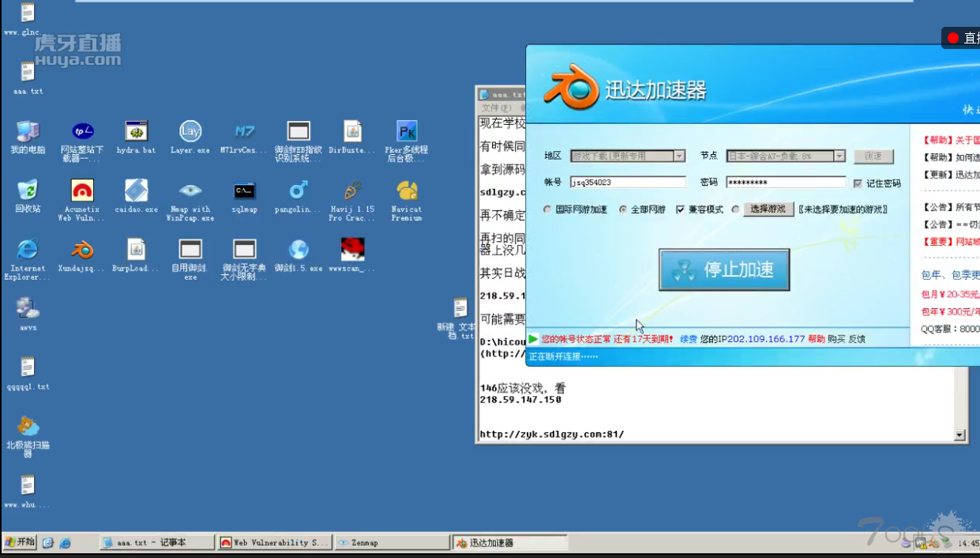The image size is (980, 558).
Task: Select the 国际网游加速 radio button
Action: pyautogui.click(x=549, y=209)
